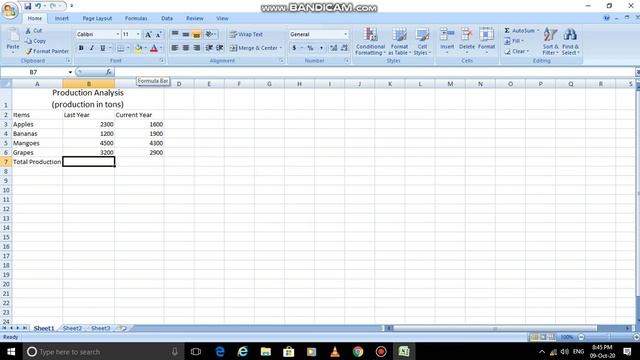The width and height of the screenshot is (640, 360).
Task: Switch to the Page Layout tab
Action: [x=97, y=18]
